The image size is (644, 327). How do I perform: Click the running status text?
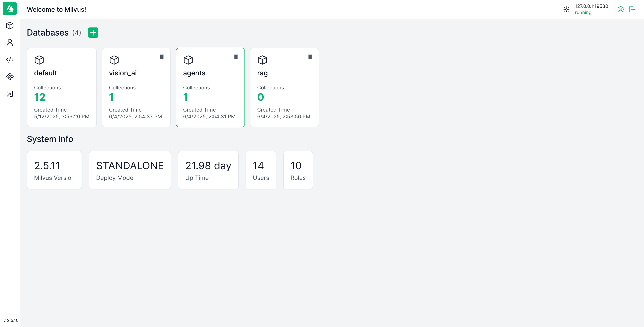click(x=583, y=13)
